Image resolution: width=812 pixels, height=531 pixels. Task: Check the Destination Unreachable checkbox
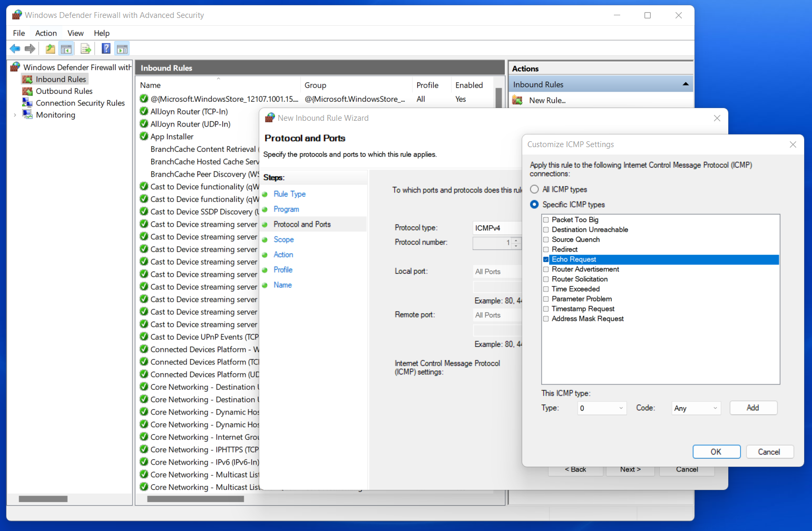point(546,230)
